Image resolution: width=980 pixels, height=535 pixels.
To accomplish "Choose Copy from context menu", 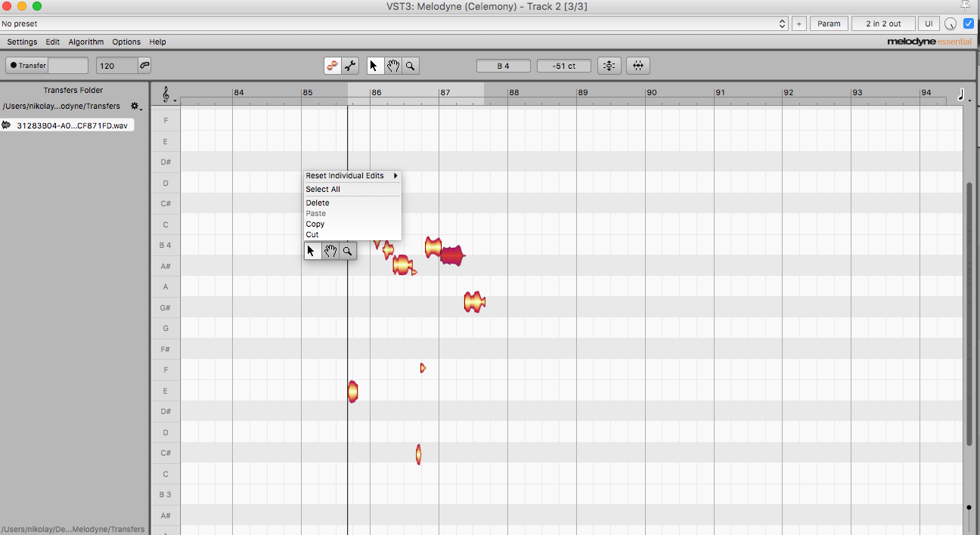I will point(352,224).
